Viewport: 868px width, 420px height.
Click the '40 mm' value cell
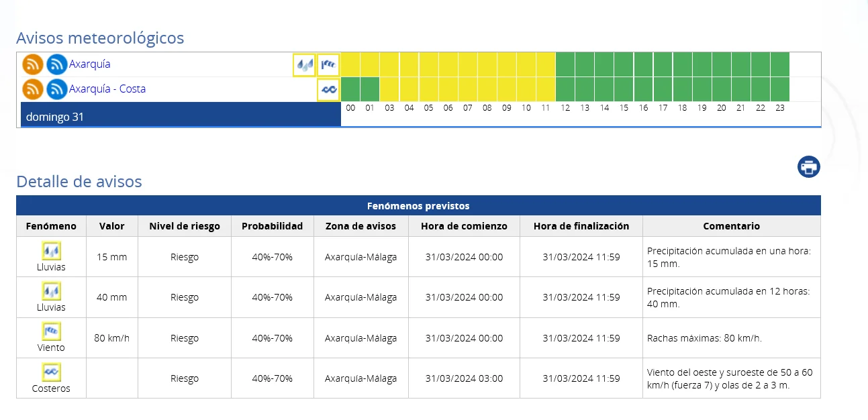tap(112, 297)
